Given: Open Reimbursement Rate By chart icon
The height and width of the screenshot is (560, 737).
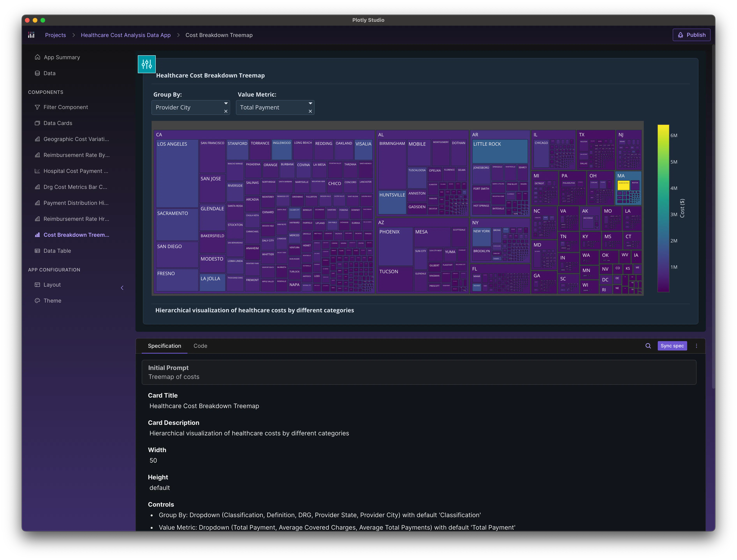Looking at the screenshot, I should (x=37, y=155).
